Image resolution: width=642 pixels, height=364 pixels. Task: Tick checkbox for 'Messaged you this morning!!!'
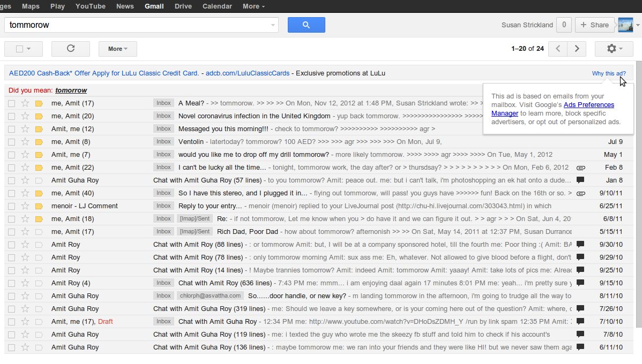click(11, 129)
